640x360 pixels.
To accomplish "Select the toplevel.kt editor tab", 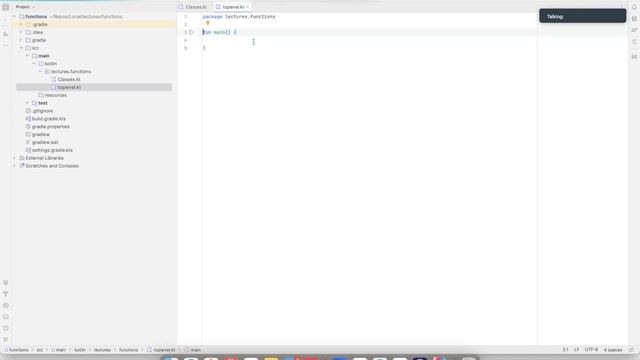I will click(233, 7).
